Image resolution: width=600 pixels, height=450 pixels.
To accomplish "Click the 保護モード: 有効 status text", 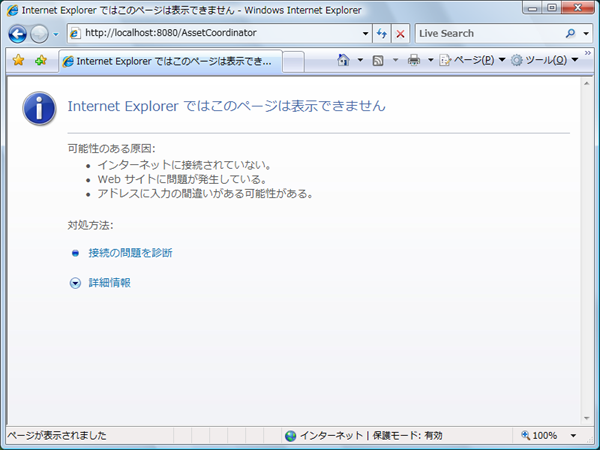I will tap(408, 435).
